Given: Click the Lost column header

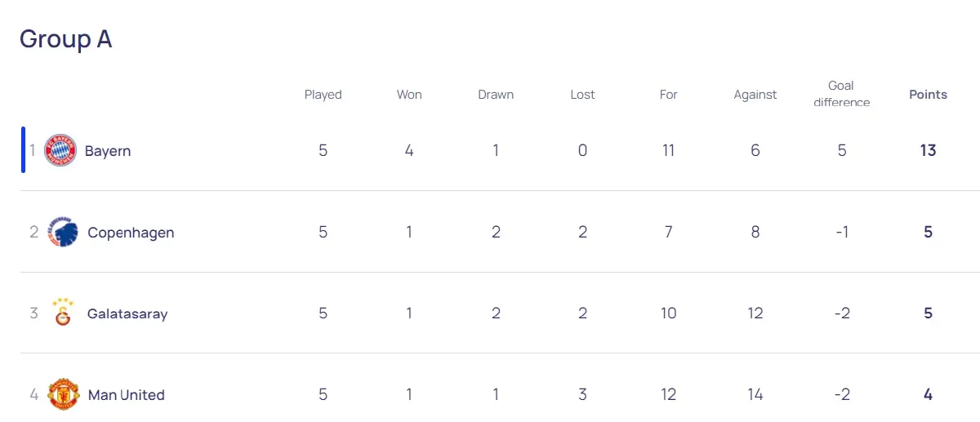Looking at the screenshot, I should (x=582, y=95).
